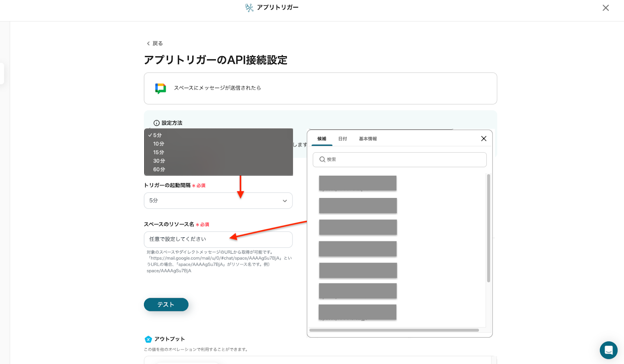Image resolution: width=624 pixels, height=364 pixels.
Task: Click the info icon beside 設定方法
Action: coord(156,123)
